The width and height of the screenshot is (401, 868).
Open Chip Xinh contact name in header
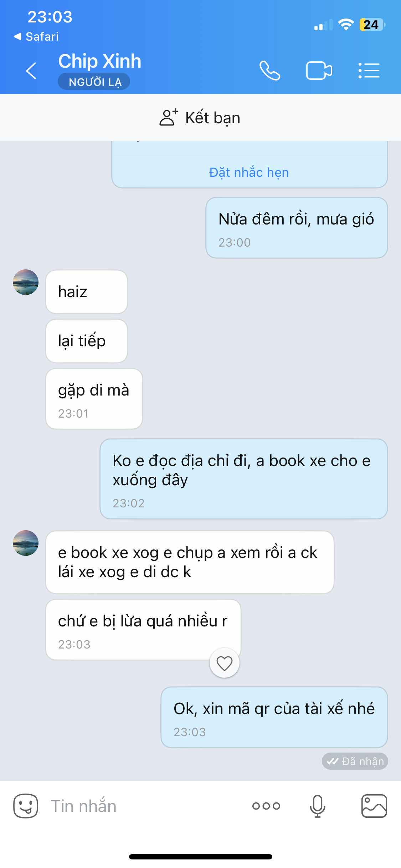pyautogui.click(x=100, y=61)
